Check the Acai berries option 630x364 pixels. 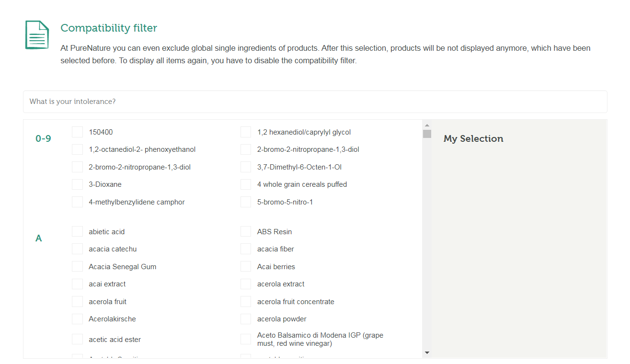click(x=246, y=267)
